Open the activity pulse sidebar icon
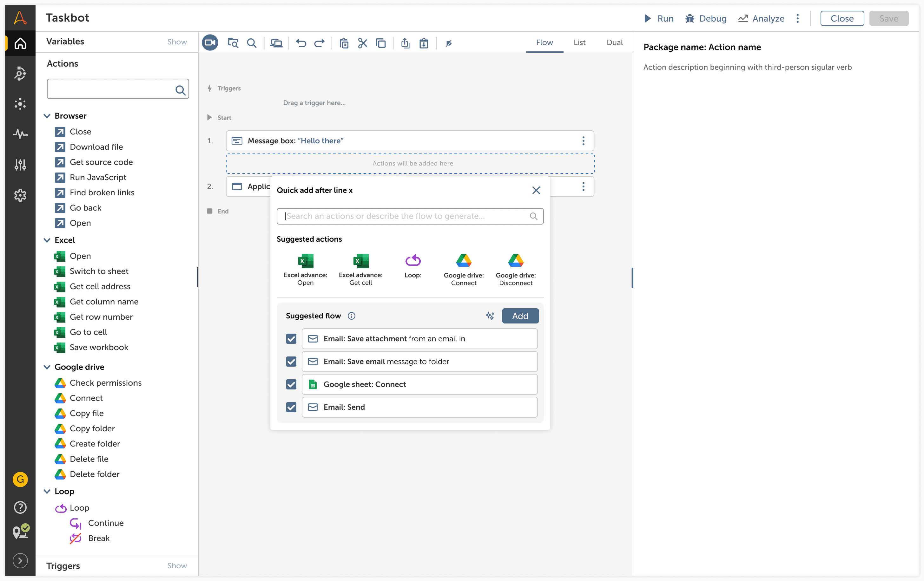The width and height of the screenshot is (924, 581). 20,134
